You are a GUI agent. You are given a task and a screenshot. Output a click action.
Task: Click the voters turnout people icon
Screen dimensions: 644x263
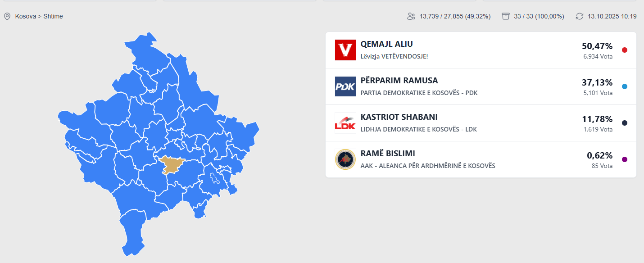click(x=411, y=16)
